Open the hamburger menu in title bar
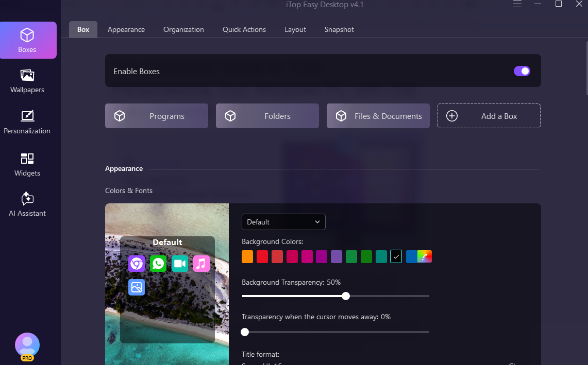Viewport: 588px width, 365px height. click(517, 4)
